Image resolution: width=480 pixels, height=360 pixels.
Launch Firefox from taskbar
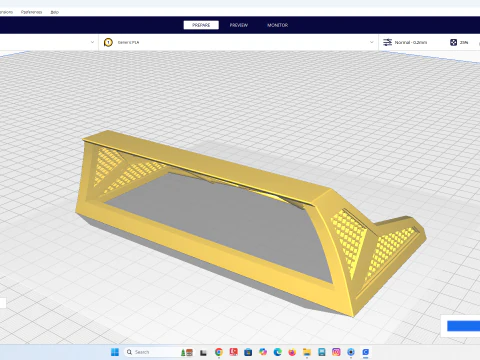point(292,352)
